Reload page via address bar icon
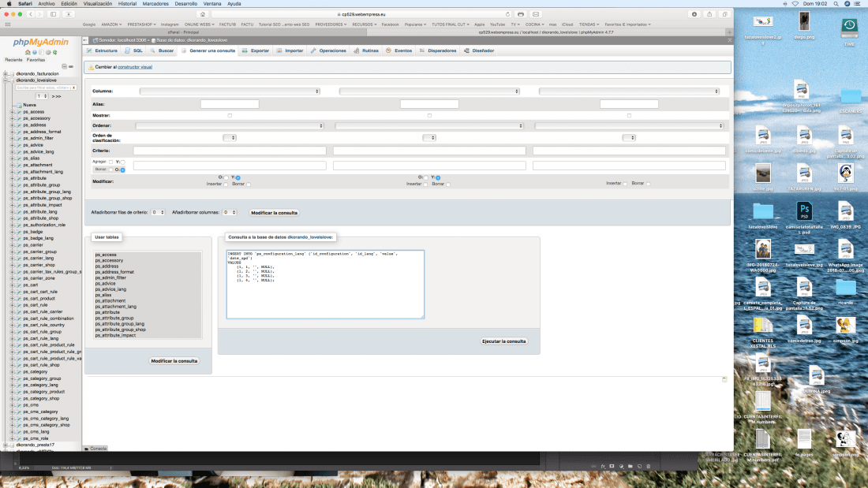 (507, 14)
